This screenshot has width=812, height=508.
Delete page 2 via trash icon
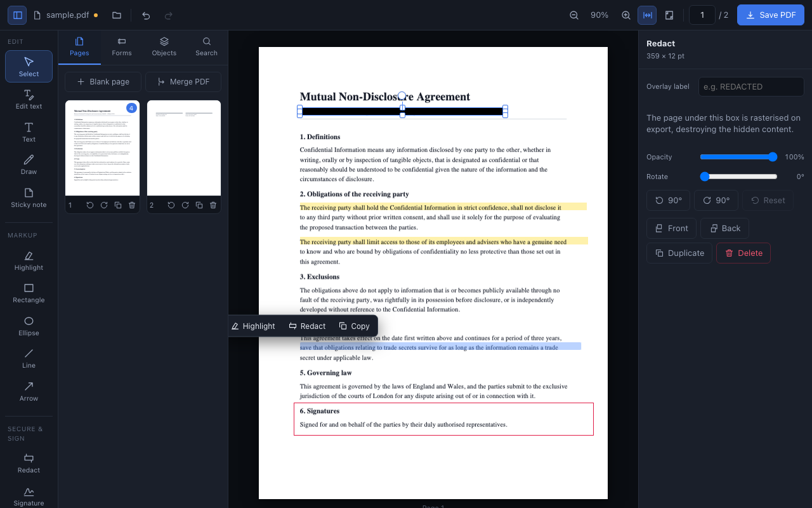click(x=213, y=205)
